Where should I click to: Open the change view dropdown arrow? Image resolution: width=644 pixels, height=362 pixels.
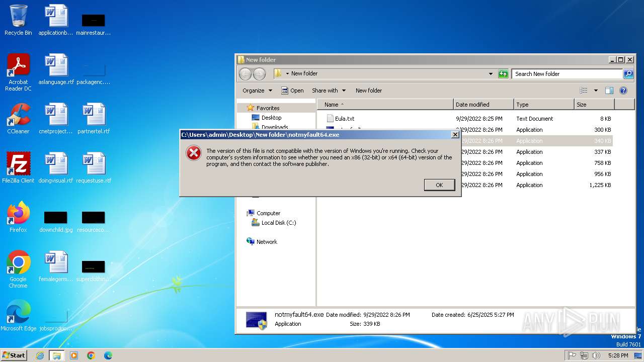[596, 90]
